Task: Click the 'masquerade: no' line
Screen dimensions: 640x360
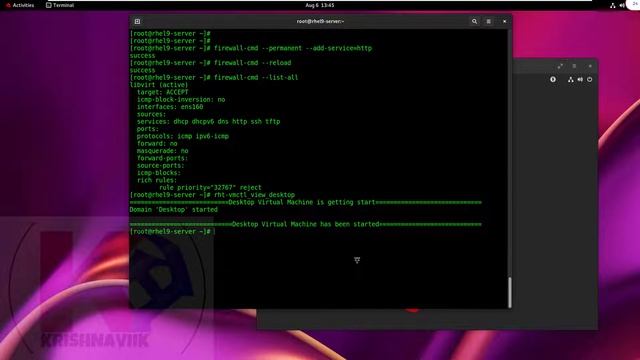Action: click(x=162, y=151)
